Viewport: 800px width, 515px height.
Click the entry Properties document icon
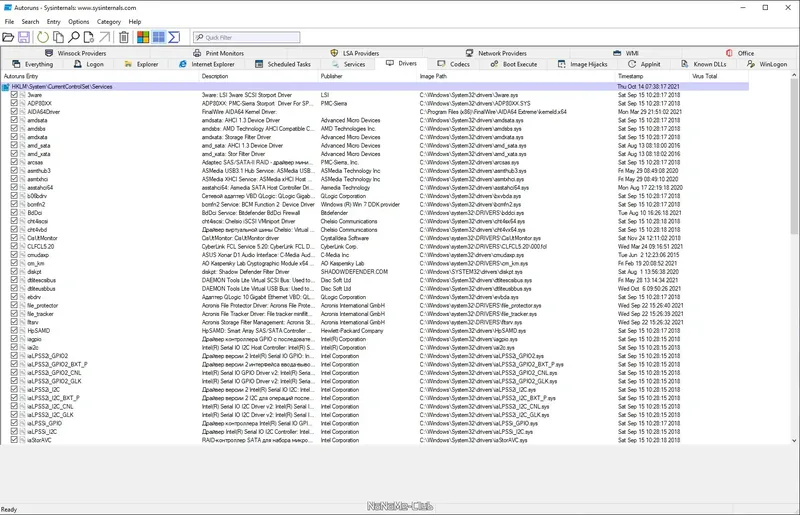coord(89,37)
